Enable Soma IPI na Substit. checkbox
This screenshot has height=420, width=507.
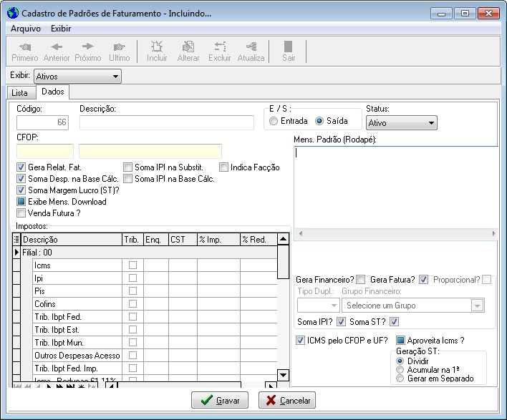[127, 167]
